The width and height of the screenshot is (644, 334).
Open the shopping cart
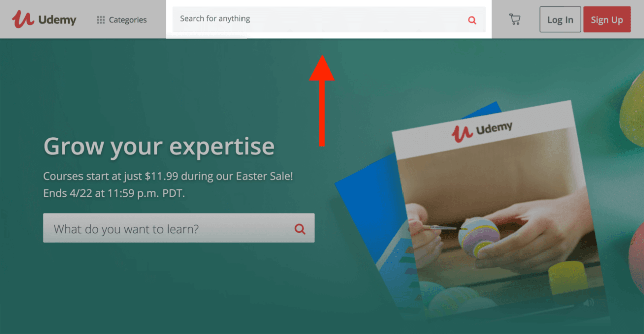[x=514, y=19]
